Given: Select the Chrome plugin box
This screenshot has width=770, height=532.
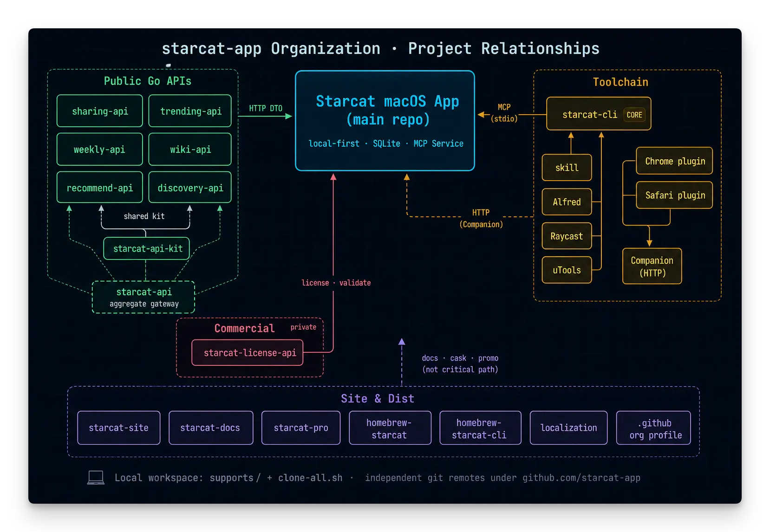Looking at the screenshot, I should [674, 161].
